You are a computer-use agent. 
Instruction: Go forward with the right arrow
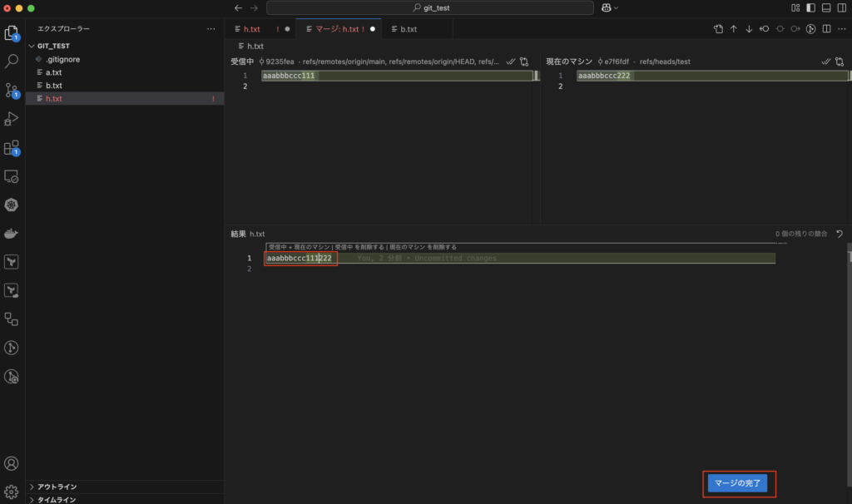point(254,7)
